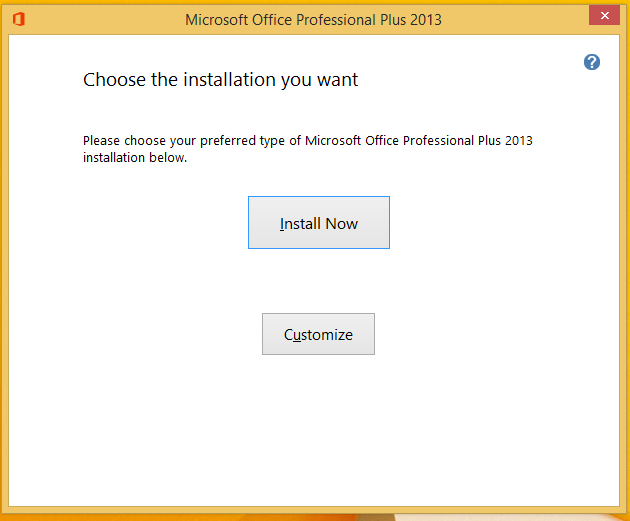The width and height of the screenshot is (630, 521).
Task: Click the orange Office logo in title bar
Action: [x=18, y=19]
